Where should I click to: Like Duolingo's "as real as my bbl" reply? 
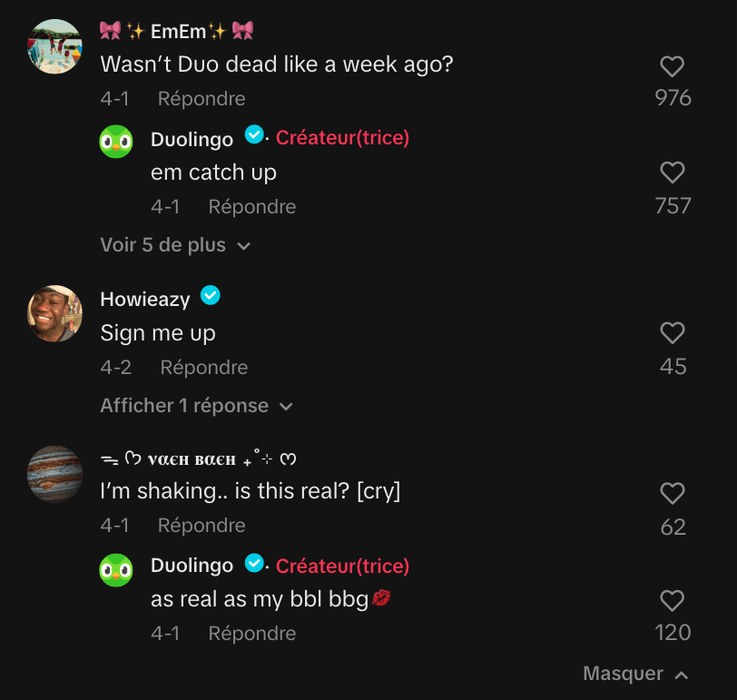tap(672, 600)
